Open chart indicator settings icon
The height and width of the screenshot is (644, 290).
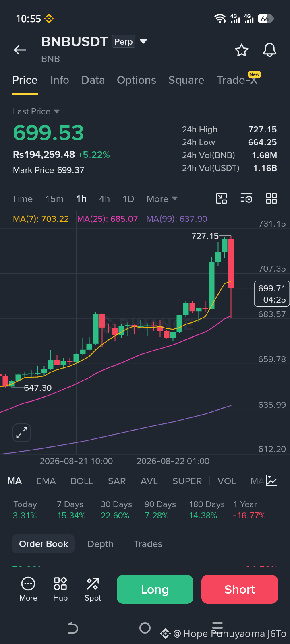[x=246, y=198]
